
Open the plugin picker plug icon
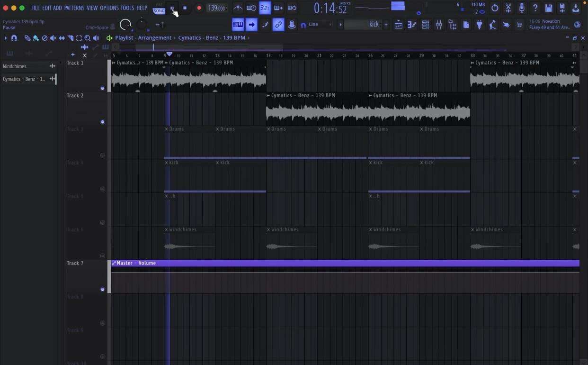(480, 25)
